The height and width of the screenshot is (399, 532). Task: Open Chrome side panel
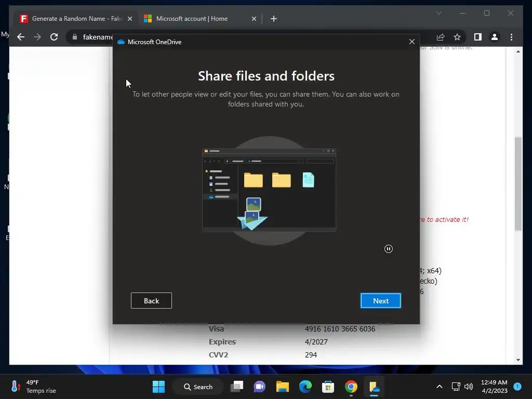(478, 37)
